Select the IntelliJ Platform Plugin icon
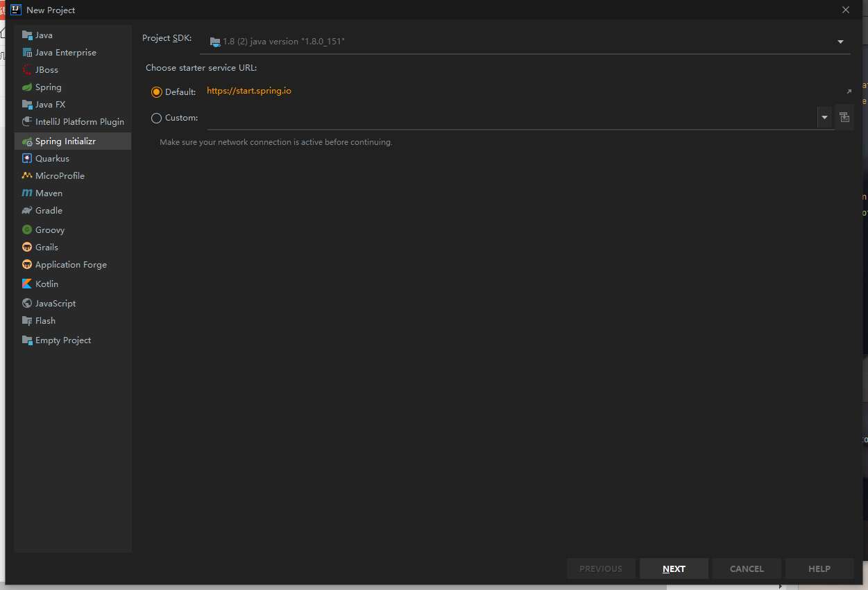 point(27,122)
